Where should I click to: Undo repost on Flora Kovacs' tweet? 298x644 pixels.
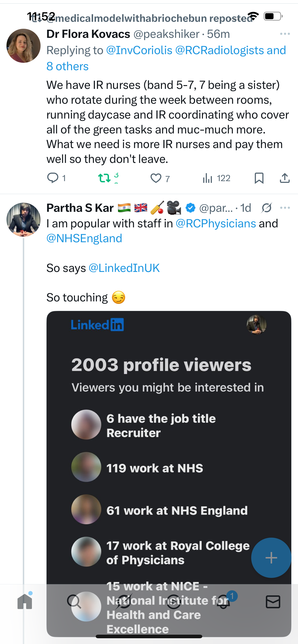[104, 178]
